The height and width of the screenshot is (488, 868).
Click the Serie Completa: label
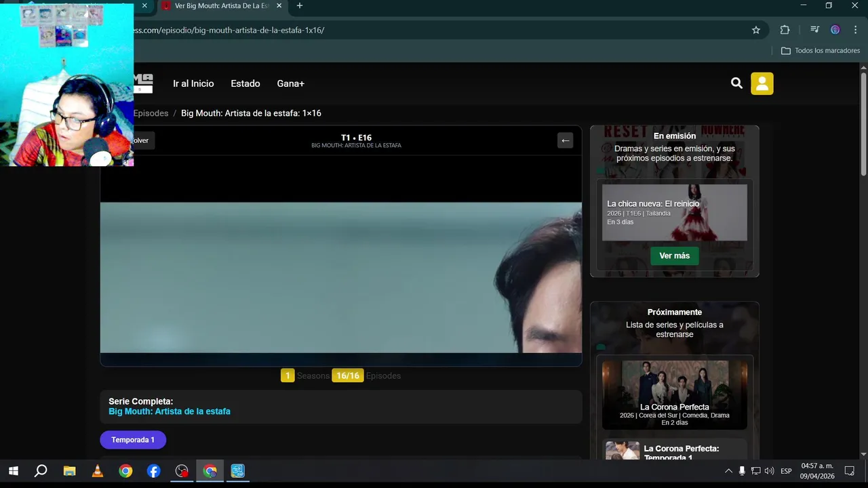click(x=141, y=401)
